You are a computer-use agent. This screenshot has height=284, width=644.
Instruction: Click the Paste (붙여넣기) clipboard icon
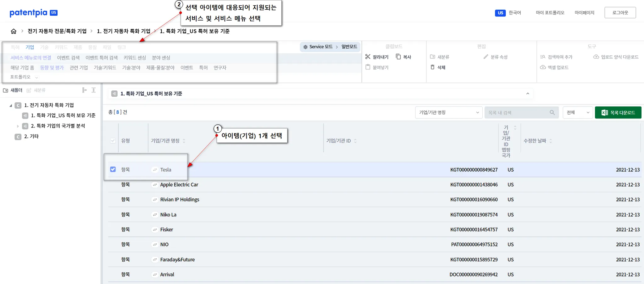(368, 67)
